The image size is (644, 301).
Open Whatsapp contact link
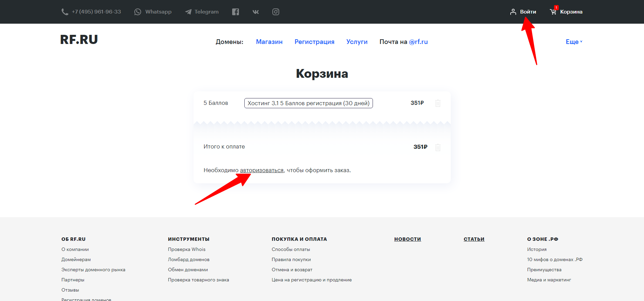(153, 12)
